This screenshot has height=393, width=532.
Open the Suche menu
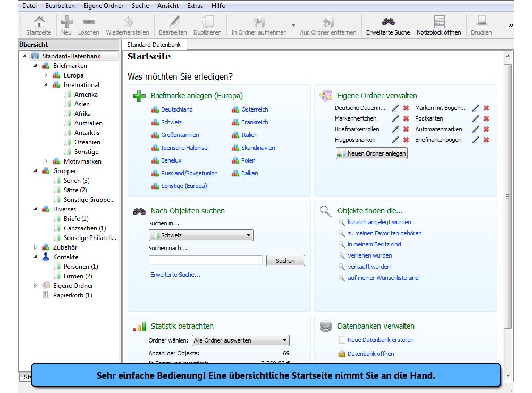140,6
